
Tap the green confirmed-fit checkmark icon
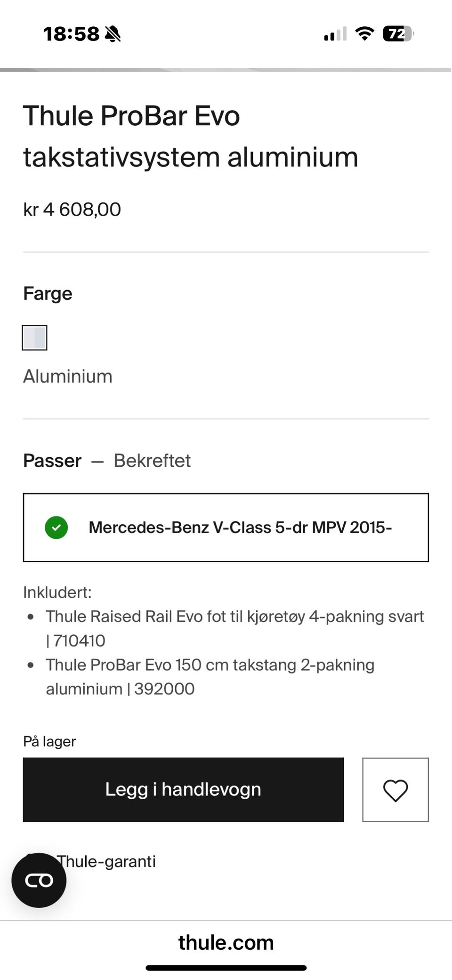[x=56, y=527]
